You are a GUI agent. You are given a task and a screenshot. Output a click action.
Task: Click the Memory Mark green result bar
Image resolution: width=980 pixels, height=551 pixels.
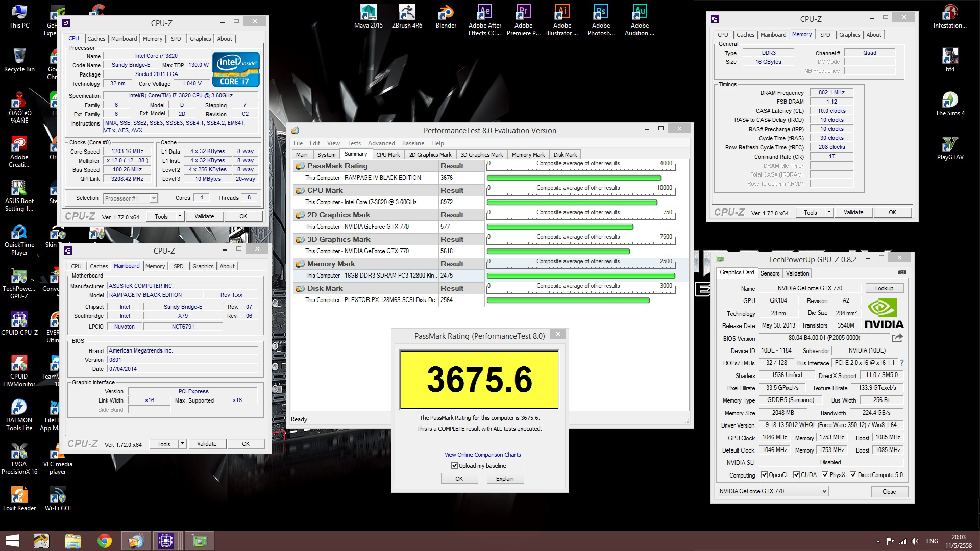[x=580, y=276]
